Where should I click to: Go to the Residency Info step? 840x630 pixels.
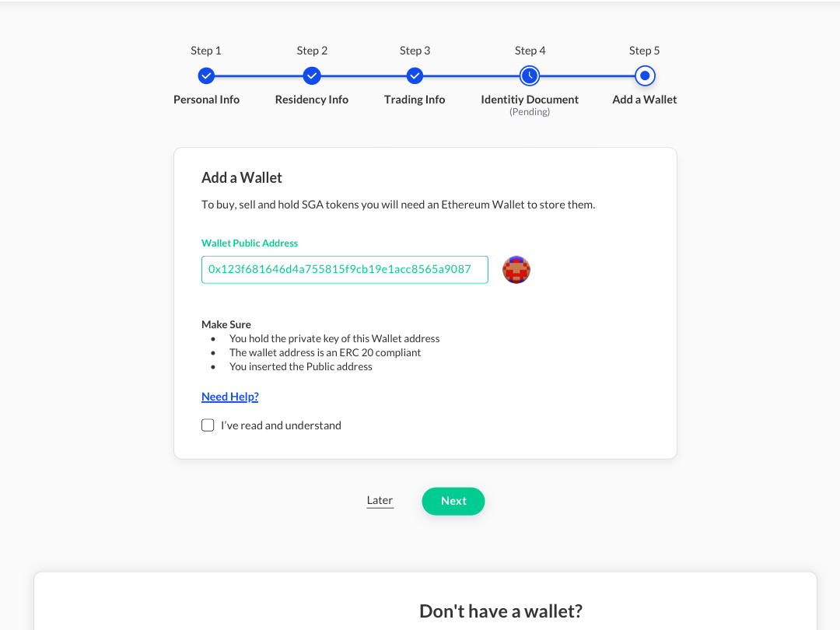tap(312, 100)
